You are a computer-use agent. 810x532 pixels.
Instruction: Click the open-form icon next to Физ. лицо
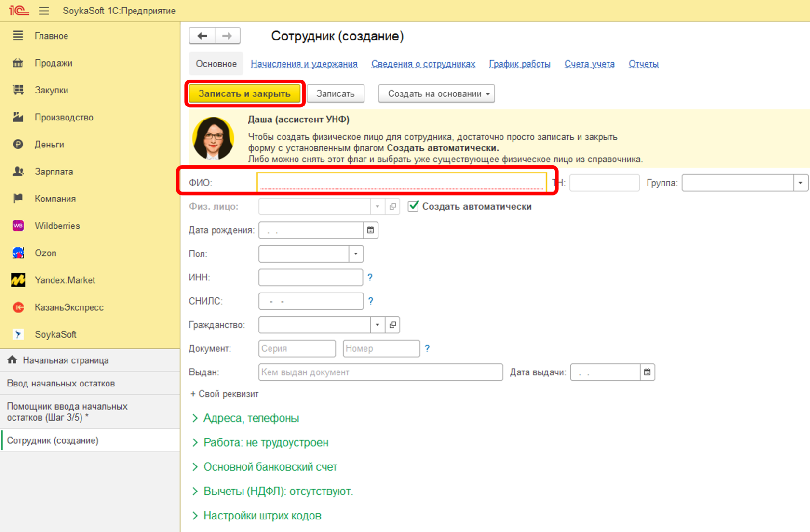(x=393, y=206)
